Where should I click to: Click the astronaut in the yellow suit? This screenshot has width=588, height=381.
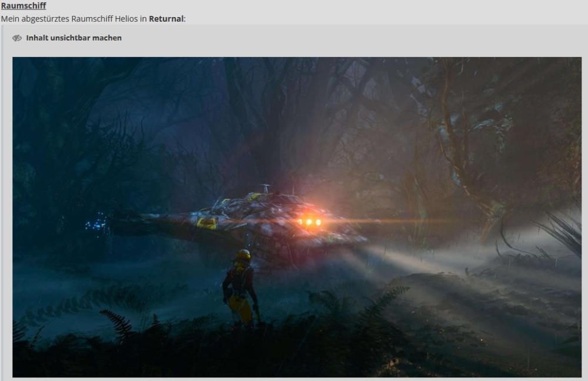point(240,291)
